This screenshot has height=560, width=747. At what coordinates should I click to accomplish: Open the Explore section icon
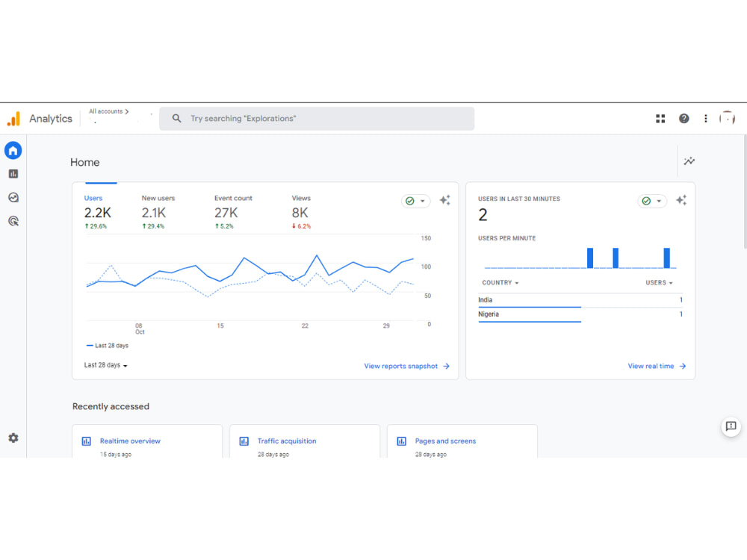click(x=13, y=197)
